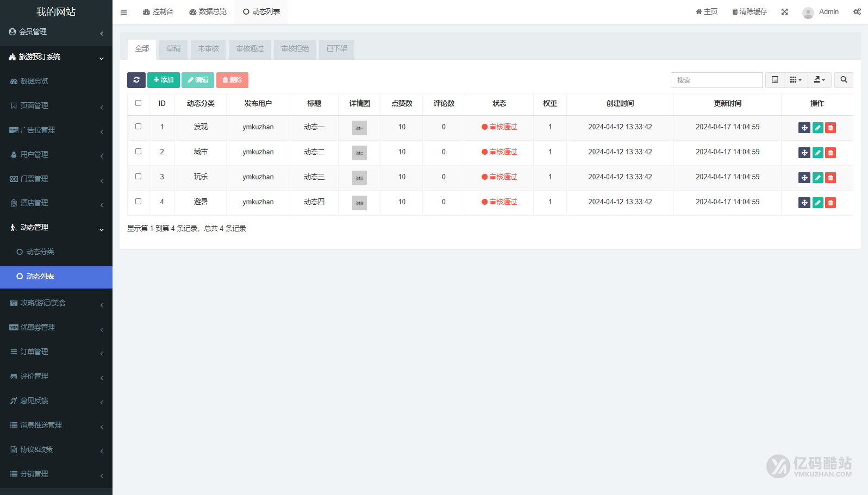Switch to the 审核通过 filter tab
The width and height of the screenshot is (868, 495).
click(249, 49)
